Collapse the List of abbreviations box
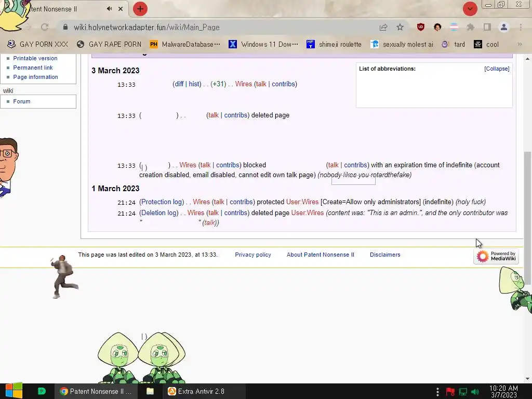Viewport: 532px width, 399px height. click(497, 69)
